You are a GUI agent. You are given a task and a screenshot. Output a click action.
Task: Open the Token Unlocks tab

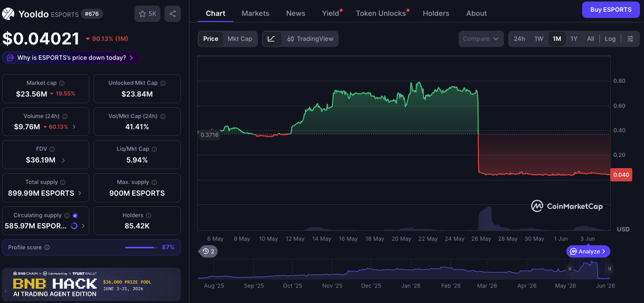click(381, 13)
